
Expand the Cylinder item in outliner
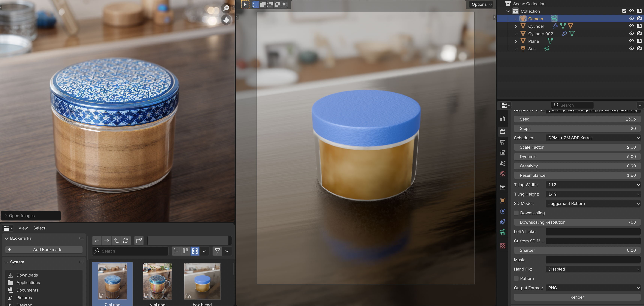click(516, 26)
